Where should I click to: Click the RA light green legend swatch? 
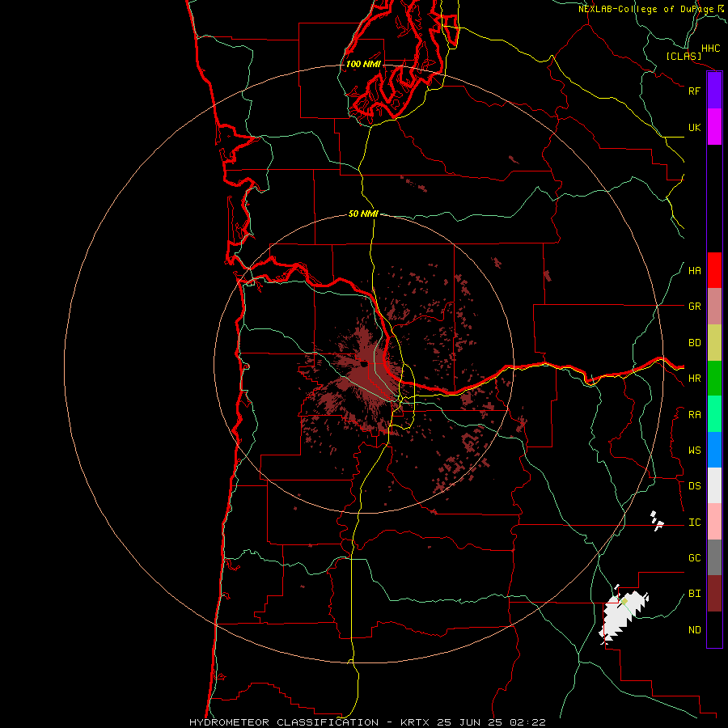click(714, 414)
